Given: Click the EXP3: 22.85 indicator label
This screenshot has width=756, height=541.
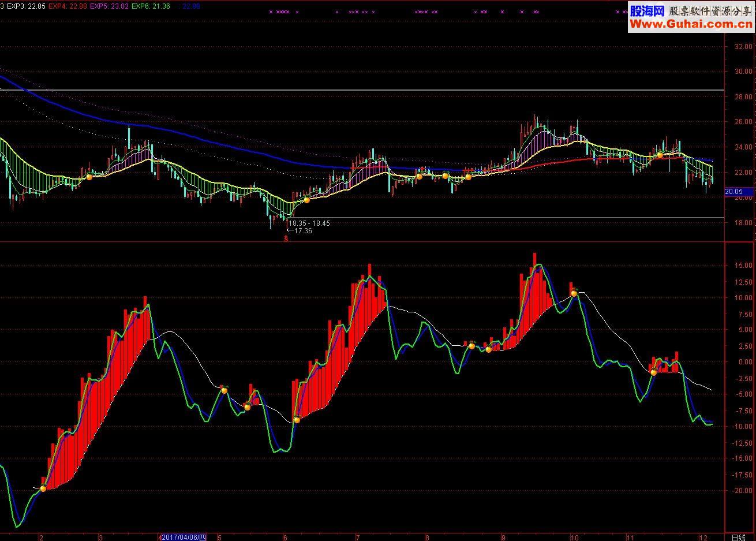Looking at the screenshot, I should tap(27, 6).
